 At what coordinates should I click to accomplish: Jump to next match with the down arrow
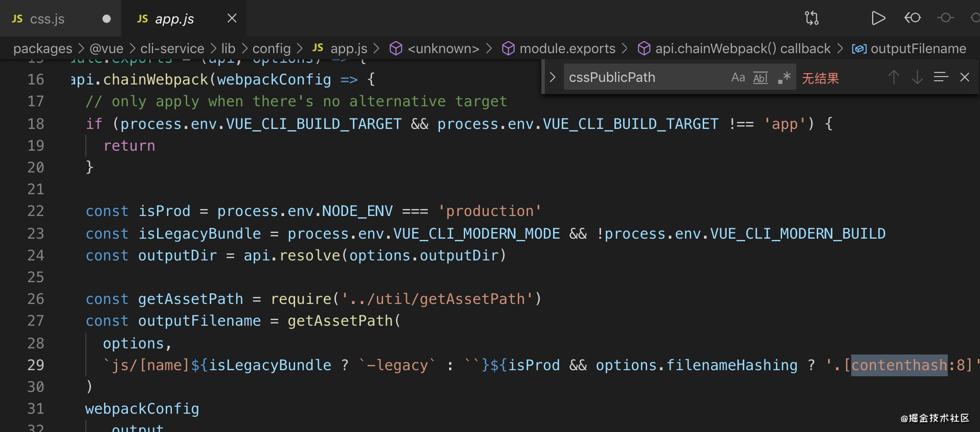(x=917, y=78)
